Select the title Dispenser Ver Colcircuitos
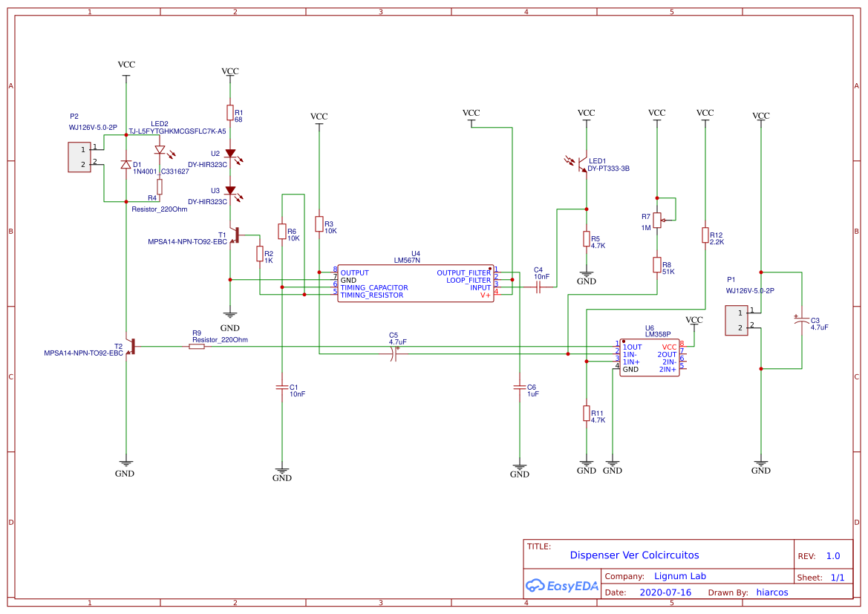Viewport: 868px width, 614px height. 634,555
